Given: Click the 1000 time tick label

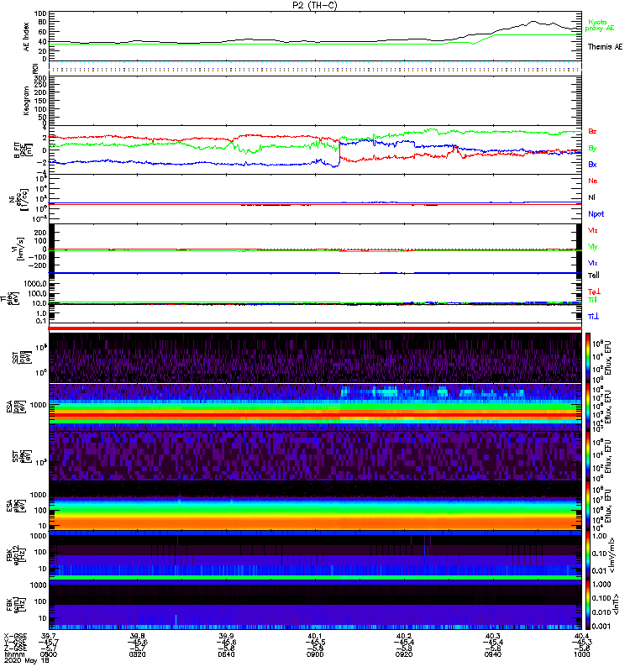Looking at the screenshot, I should [581, 654].
